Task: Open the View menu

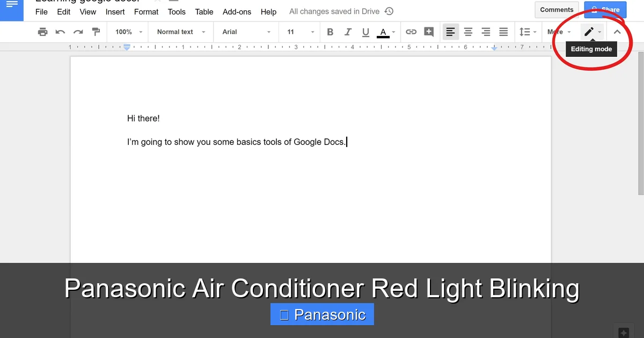Action: [x=87, y=12]
